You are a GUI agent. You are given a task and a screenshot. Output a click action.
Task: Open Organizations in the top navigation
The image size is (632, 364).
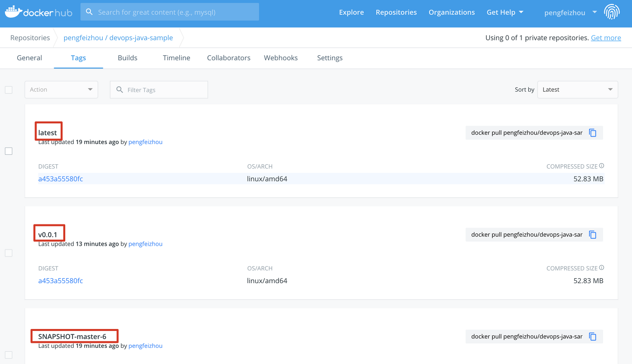tap(452, 12)
